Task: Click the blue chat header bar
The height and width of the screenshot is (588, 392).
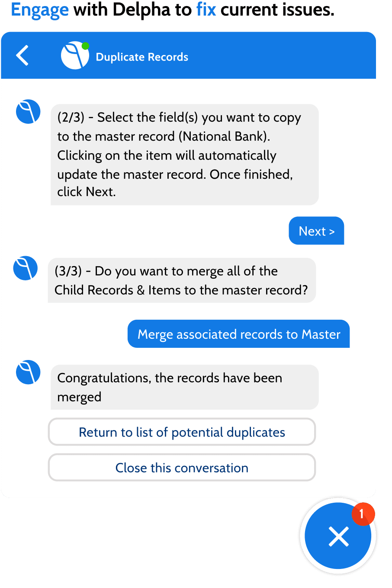Action: [x=188, y=55]
